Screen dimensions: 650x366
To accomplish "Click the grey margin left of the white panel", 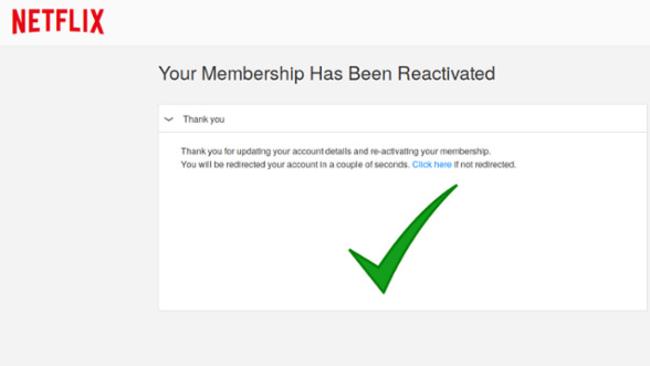I will pos(79,207).
